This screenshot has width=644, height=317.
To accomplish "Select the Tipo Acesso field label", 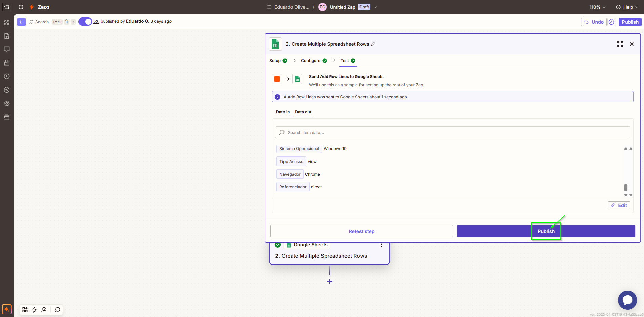I will (x=291, y=162).
